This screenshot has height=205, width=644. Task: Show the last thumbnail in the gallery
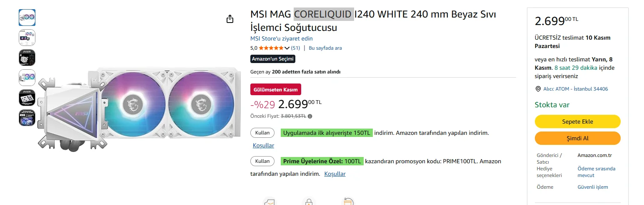27,118
